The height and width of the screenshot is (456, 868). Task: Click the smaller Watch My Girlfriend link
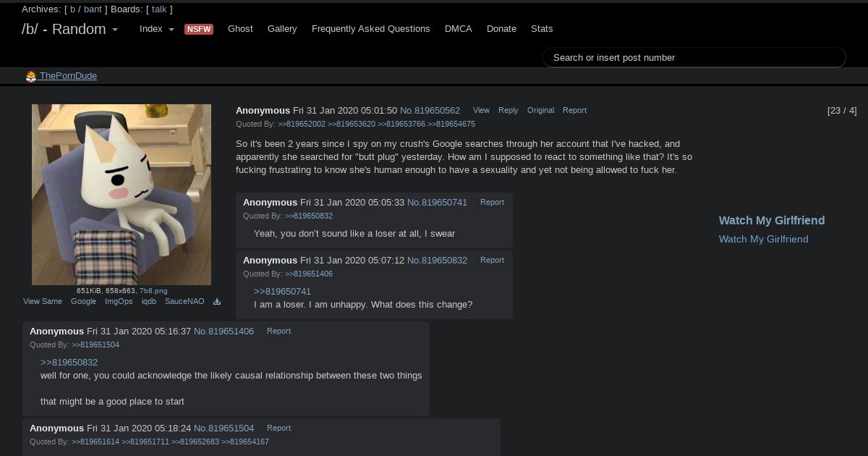[764, 240]
